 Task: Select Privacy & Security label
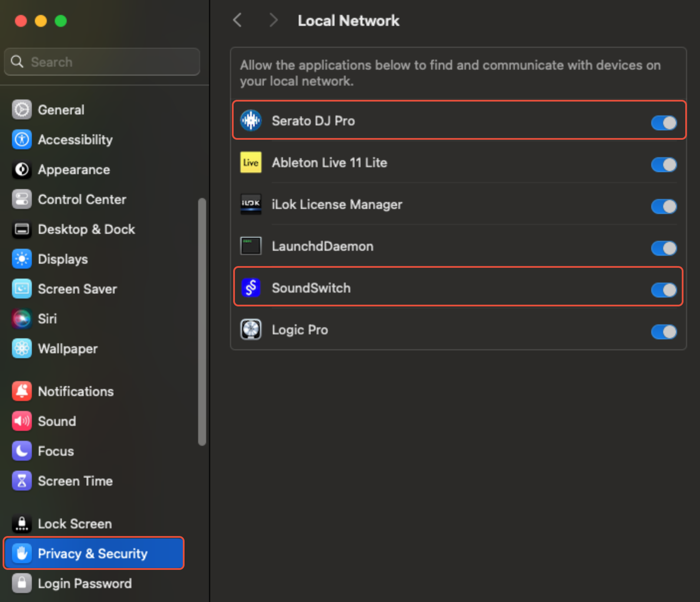pyautogui.click(x=92, y=553)
